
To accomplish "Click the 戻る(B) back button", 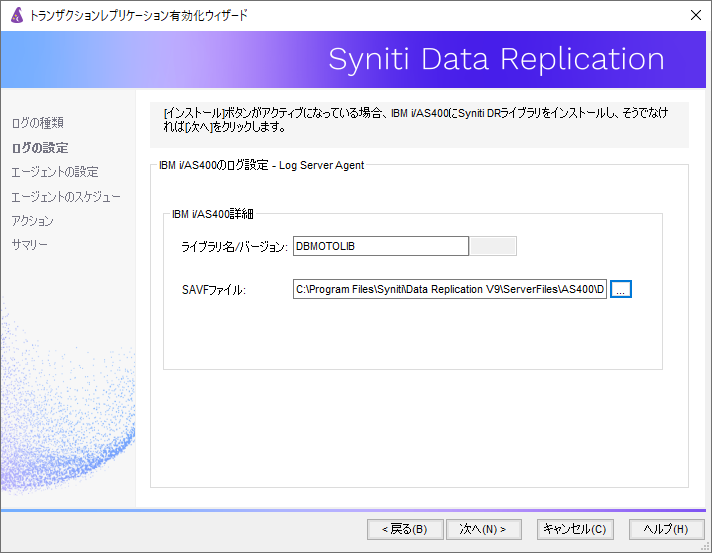I will coord(405,529).
